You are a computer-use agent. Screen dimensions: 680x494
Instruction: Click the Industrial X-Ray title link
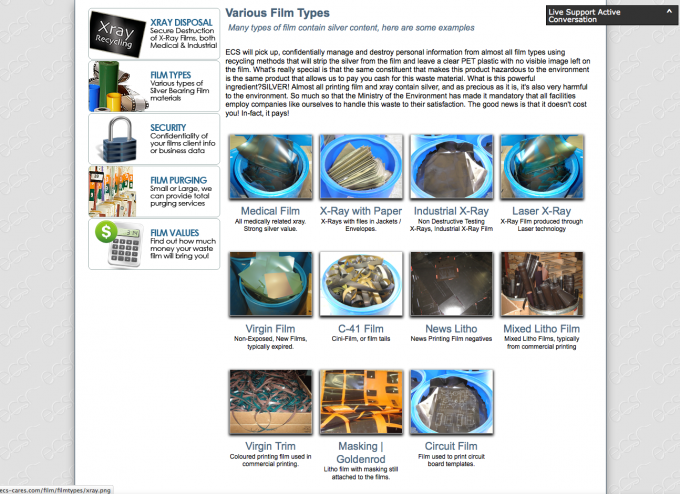pyautogui.click(x=451, y=211)
